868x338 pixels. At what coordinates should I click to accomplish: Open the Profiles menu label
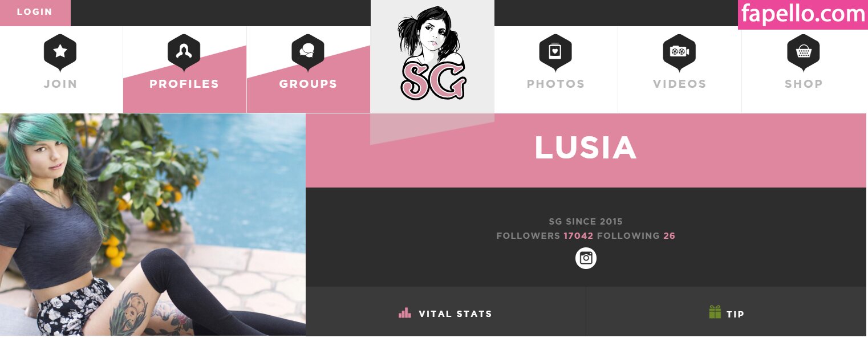click(184, 84)
